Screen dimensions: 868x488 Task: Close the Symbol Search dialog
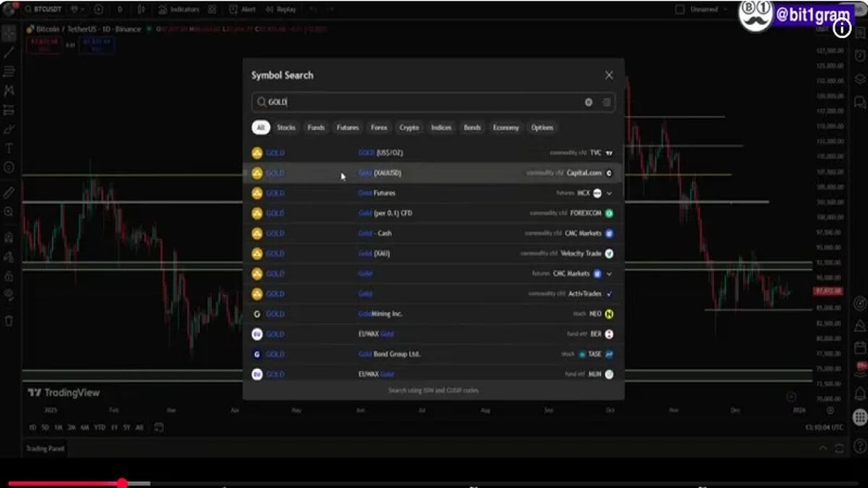609,75
